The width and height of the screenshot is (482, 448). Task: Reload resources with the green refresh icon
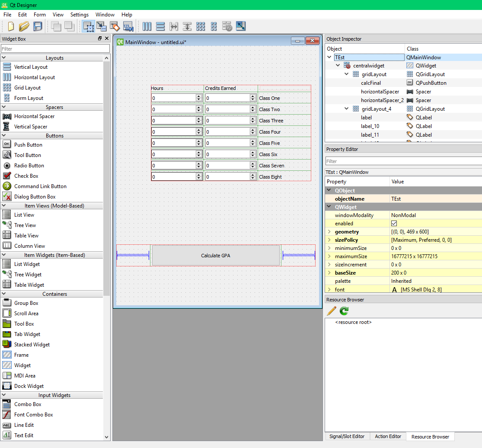(344, 310)
